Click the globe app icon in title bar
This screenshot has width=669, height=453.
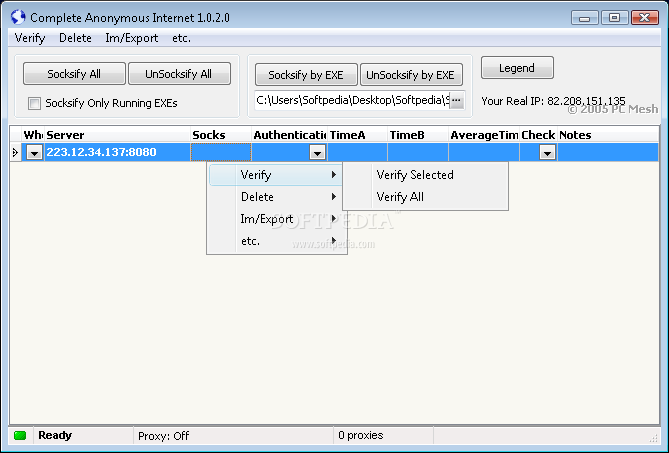[x=18, y=17]
